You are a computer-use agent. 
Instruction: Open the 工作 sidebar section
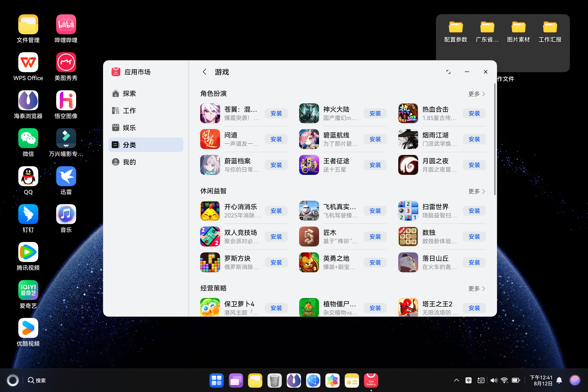[x=146, y=110]
